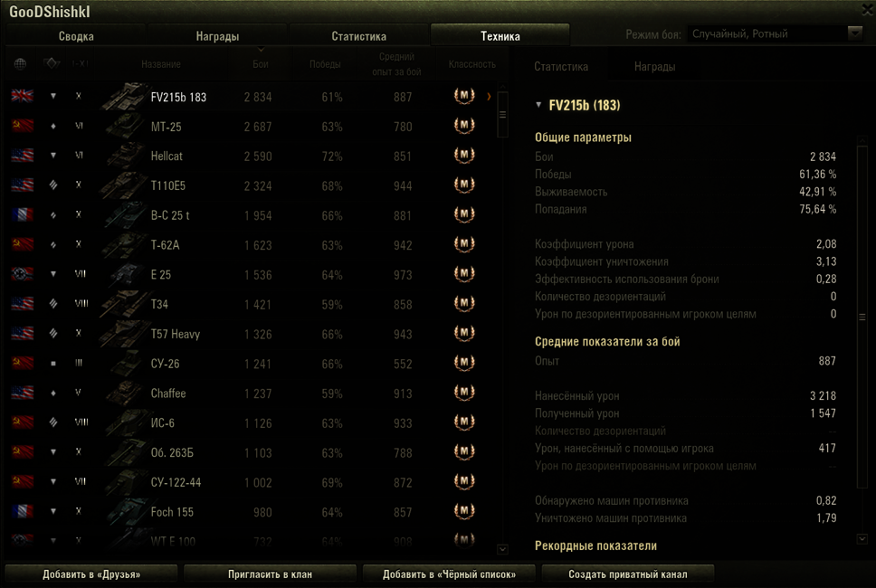876x588 pixels.
Task: Select the Об. 263Б vehicle row
Action: (x=251, y=452)
